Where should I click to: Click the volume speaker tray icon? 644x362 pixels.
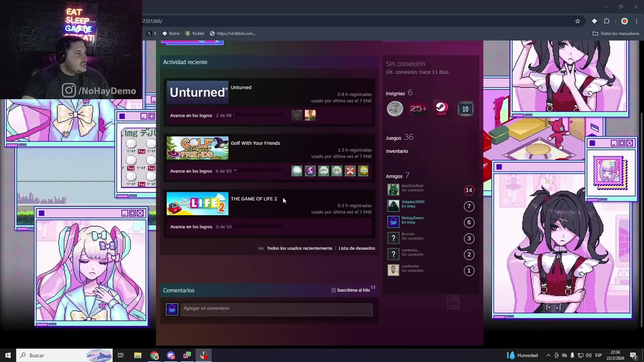(x=588, y=355)
